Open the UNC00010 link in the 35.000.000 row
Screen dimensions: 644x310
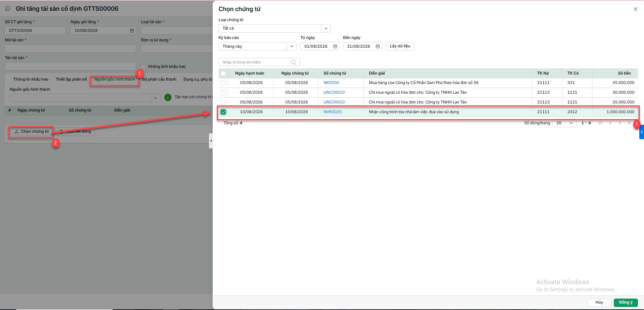click(x=334, y=102)
